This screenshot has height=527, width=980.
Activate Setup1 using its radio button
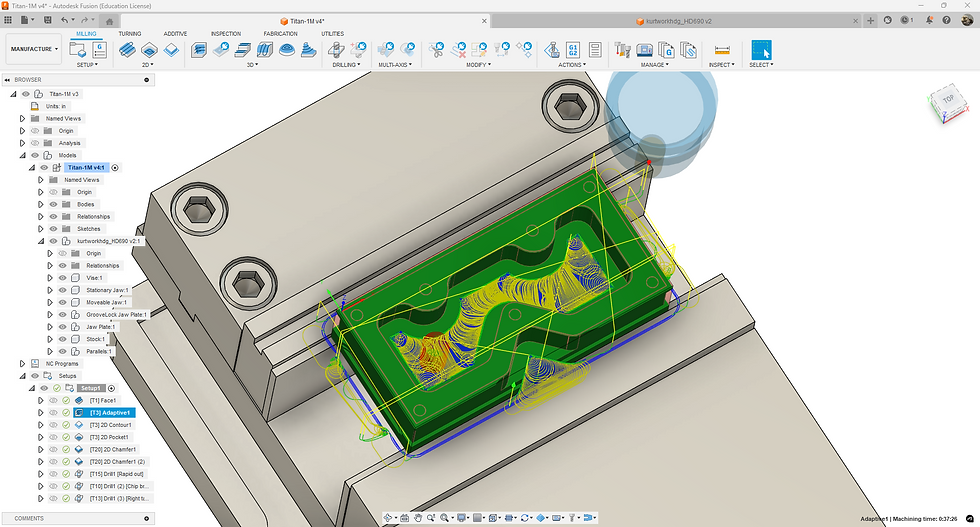pos(112,388)
